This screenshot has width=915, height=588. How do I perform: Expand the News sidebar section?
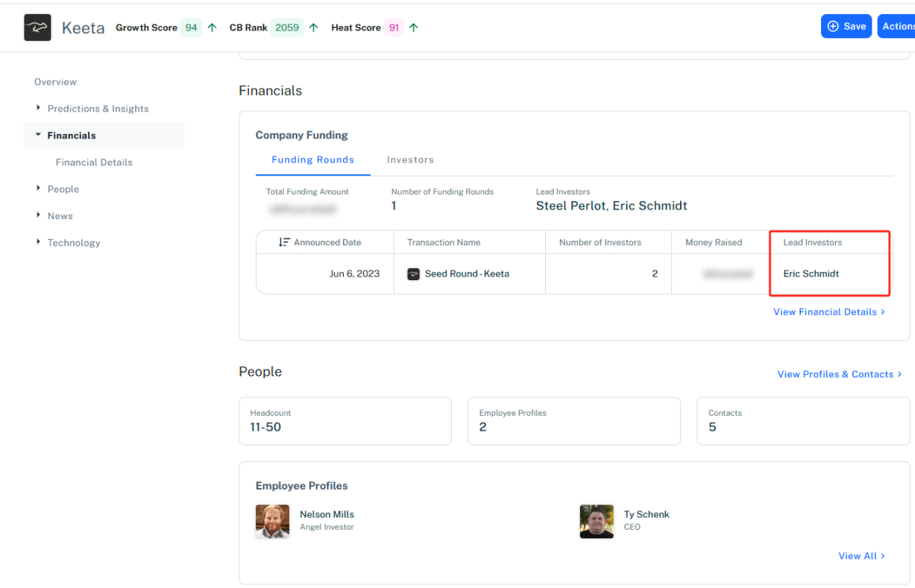[x=39, y=215]
